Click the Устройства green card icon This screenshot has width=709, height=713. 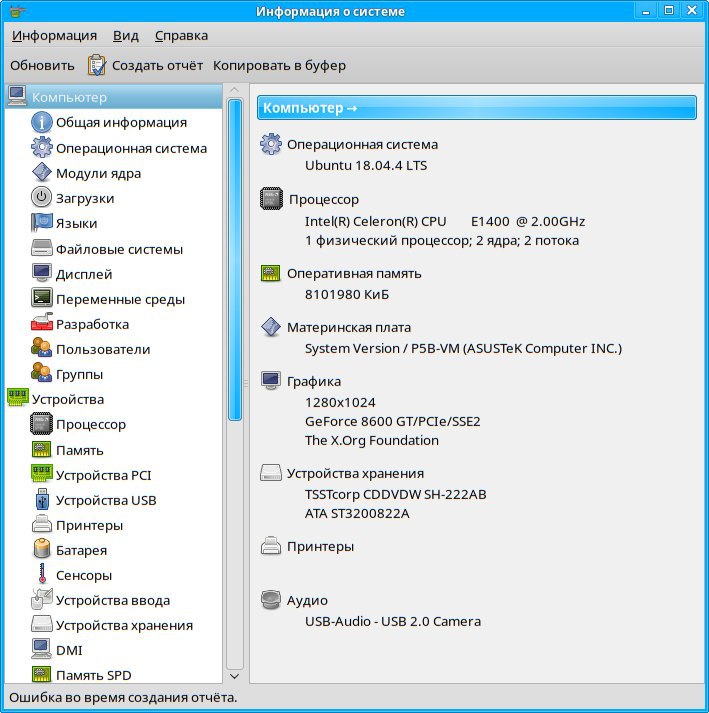click(17, 397)
